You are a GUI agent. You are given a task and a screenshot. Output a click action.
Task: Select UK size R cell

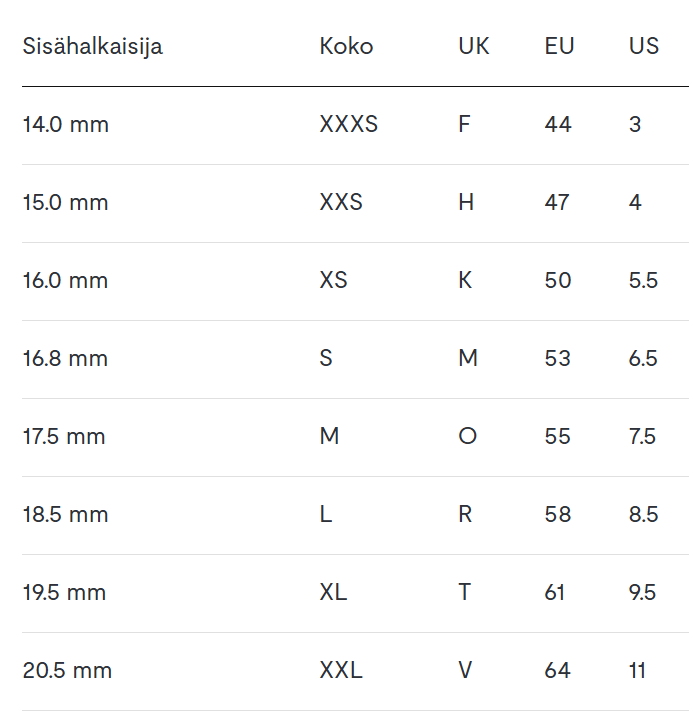pyautogui.click(x=465, y=515)
